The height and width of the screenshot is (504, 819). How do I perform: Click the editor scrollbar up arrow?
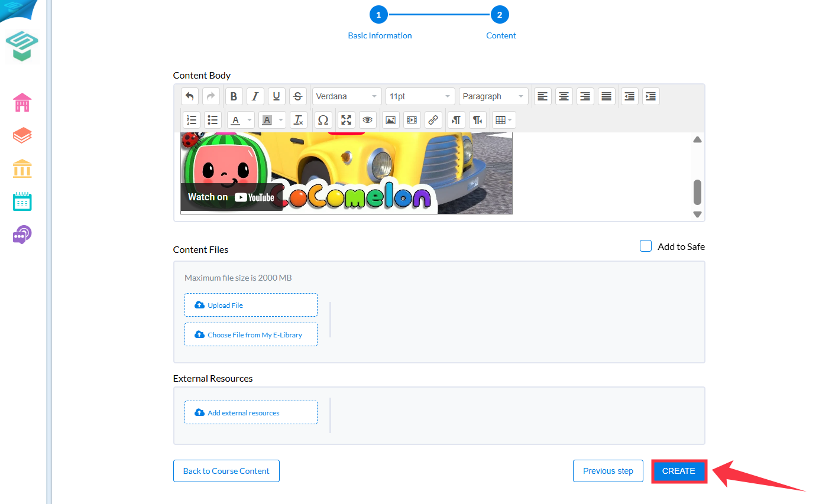point(697,140)
